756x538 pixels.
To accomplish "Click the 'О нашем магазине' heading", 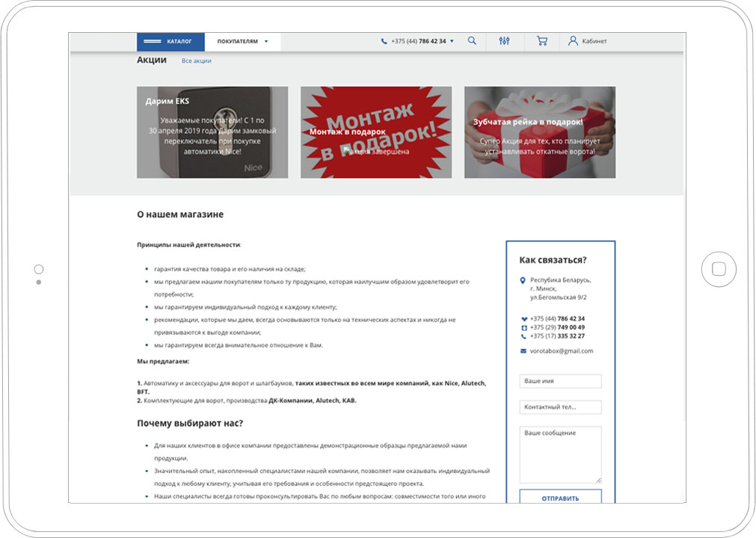I will (180, 214).
